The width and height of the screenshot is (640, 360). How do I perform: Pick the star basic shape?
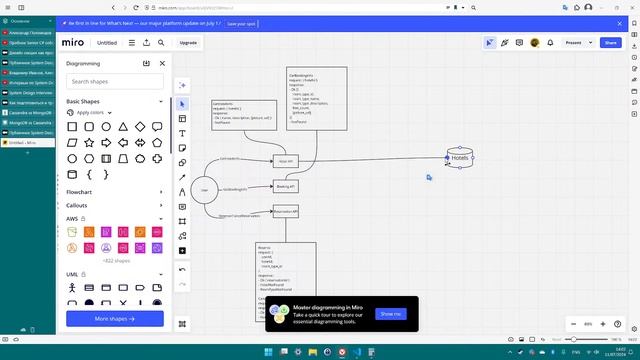89,142
